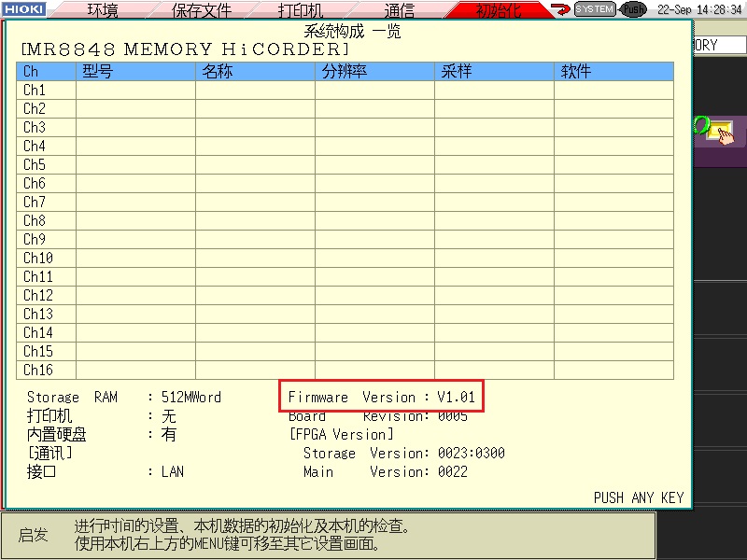
Task: Select the Ch16 row in the table
Action: click(345, 371)
